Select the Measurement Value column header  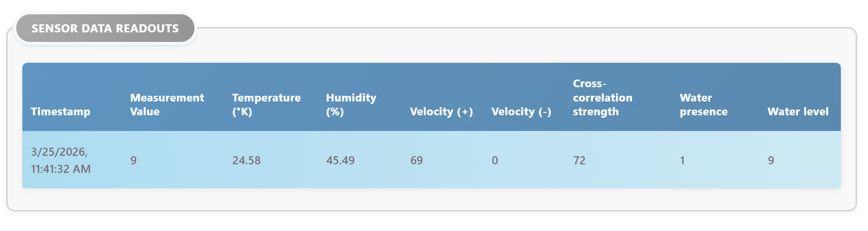pyautogui.click(x=167, y=104)
